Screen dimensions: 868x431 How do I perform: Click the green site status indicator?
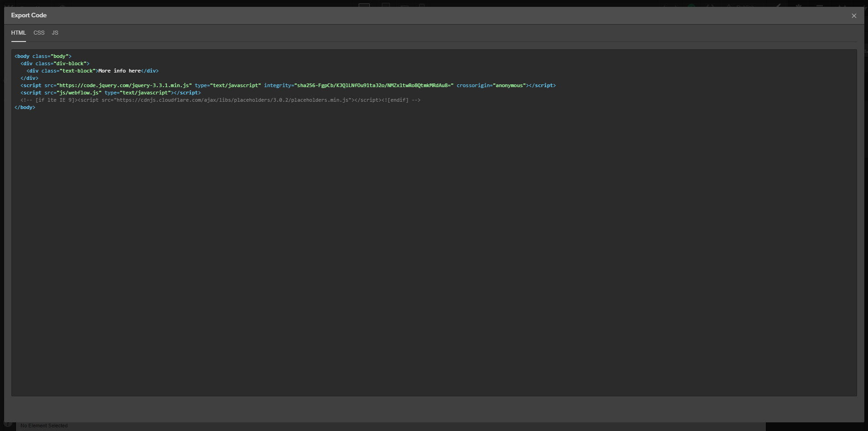[x=692, y=6]
